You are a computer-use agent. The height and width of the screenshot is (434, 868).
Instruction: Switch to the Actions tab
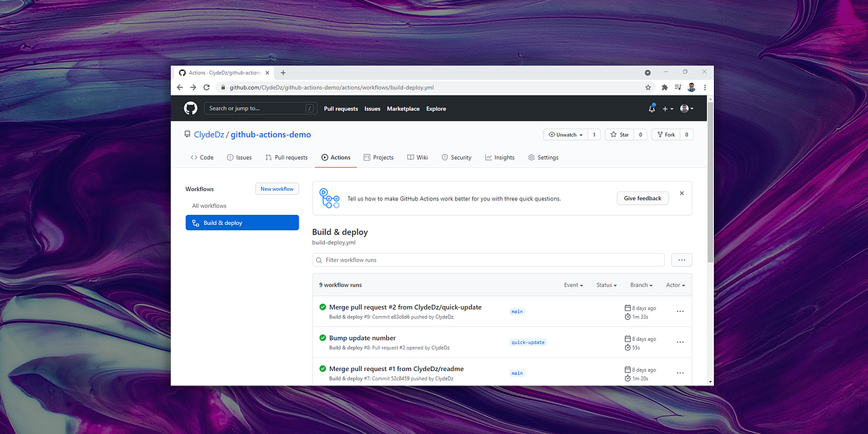pyautogui.click(x=336, y=157)
